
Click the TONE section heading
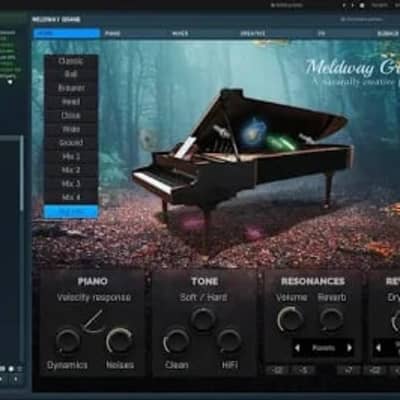(205, 281)
